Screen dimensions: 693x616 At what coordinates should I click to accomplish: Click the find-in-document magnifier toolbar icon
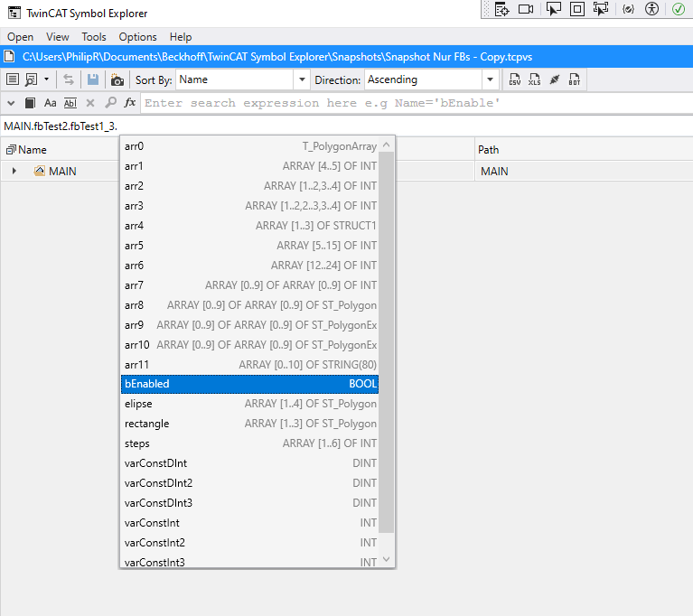(31, 79)
